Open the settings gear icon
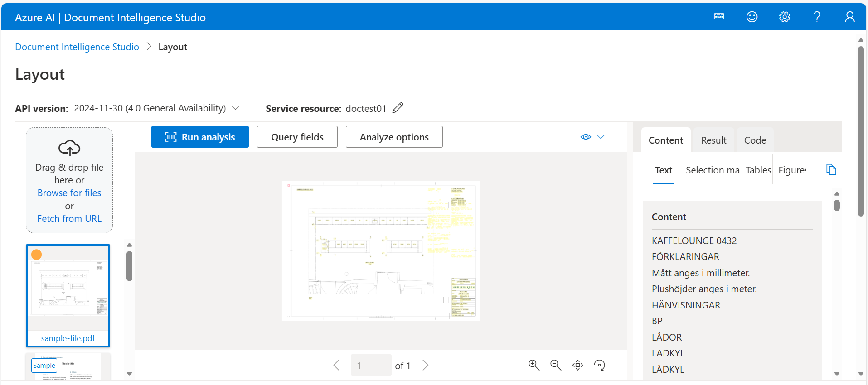 coord(785,17)
